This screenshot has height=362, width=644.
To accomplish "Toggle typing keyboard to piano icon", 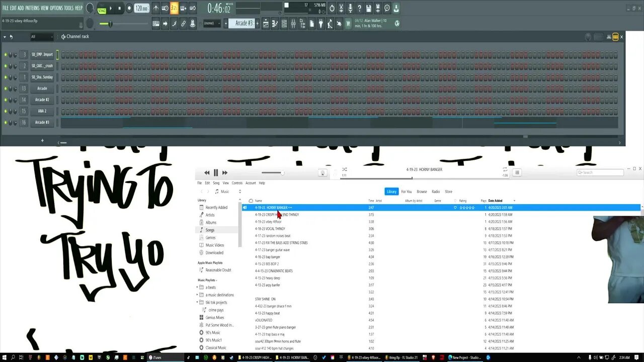I will [156, 24].
